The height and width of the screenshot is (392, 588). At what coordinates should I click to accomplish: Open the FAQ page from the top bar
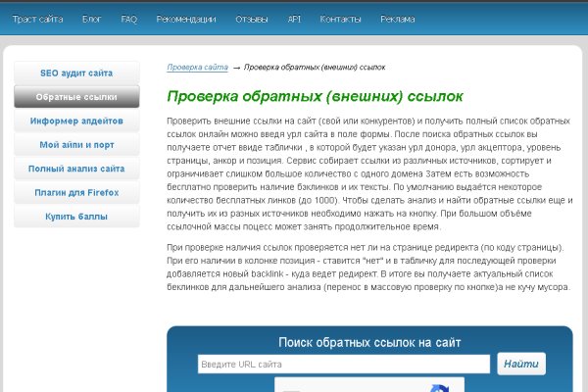click(129, 19)
